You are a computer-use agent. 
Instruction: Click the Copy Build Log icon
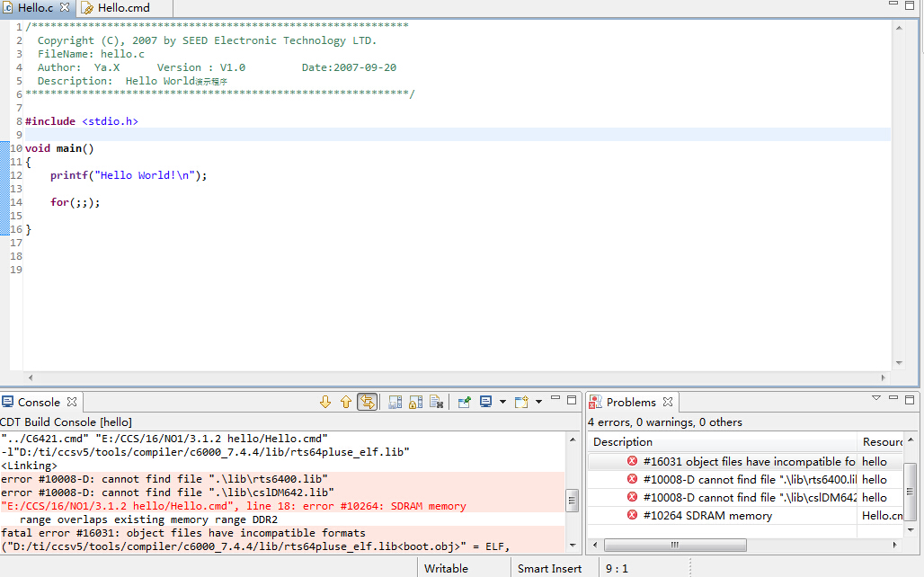[395, 403]
